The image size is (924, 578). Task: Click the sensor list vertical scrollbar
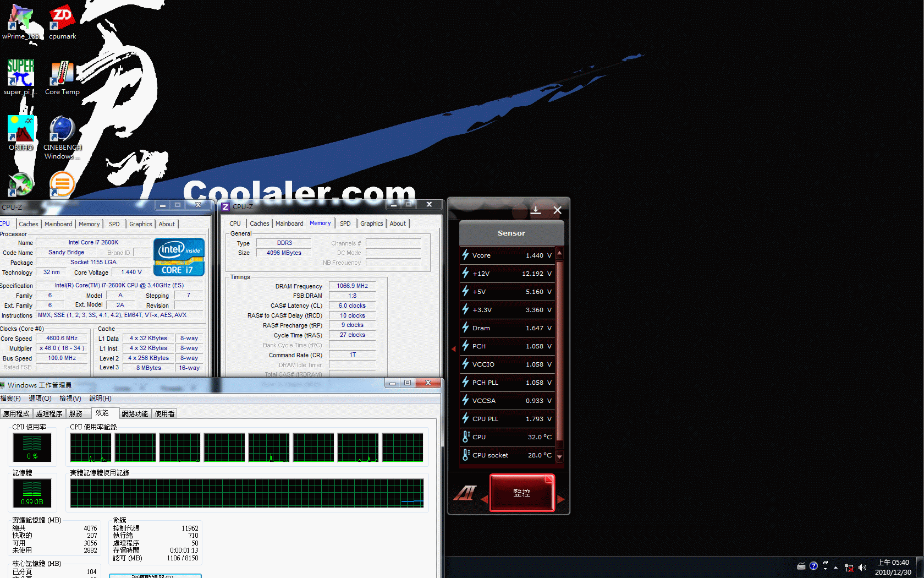[559, 352]
